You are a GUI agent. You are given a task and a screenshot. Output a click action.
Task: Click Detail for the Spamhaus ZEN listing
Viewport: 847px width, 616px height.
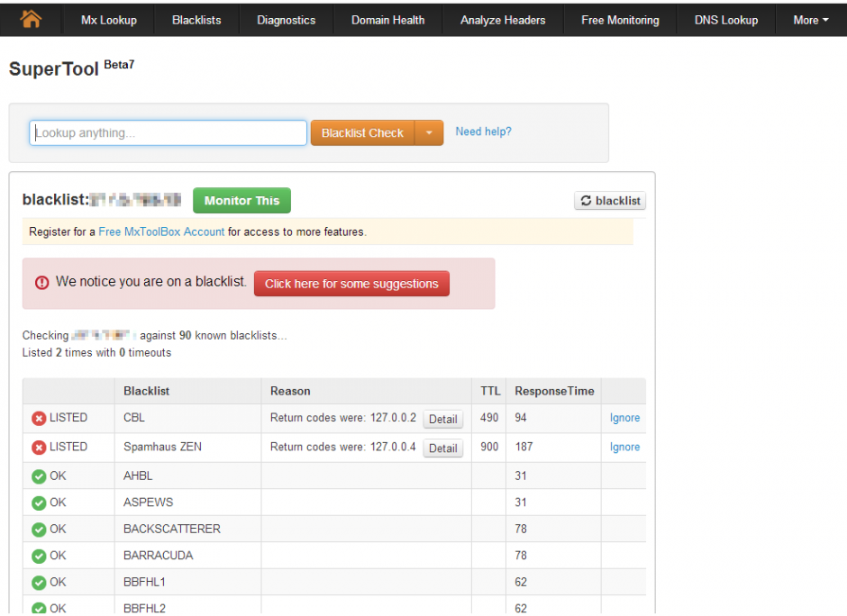tap(442, 448)
